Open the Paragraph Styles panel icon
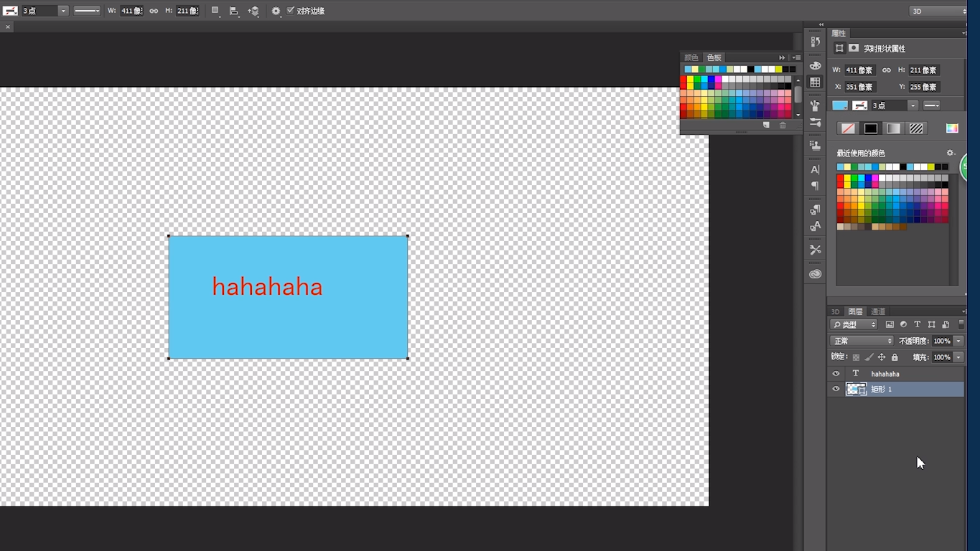Screen dimensions: 980x551 tap(815, 209)
